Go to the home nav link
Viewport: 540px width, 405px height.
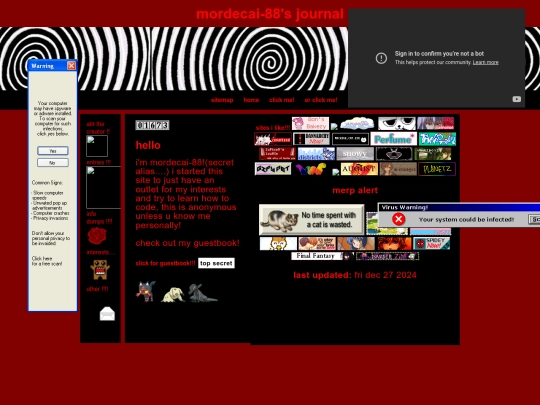(251, 100)
